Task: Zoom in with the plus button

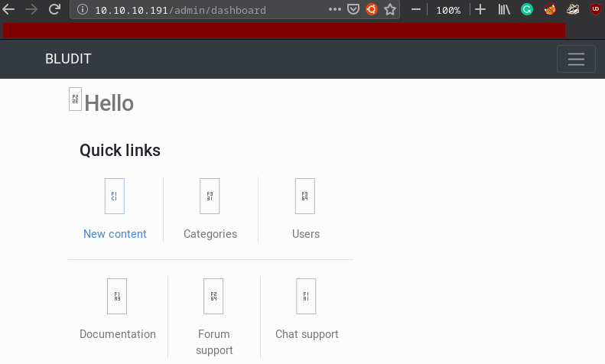Action: pos(480,10)
